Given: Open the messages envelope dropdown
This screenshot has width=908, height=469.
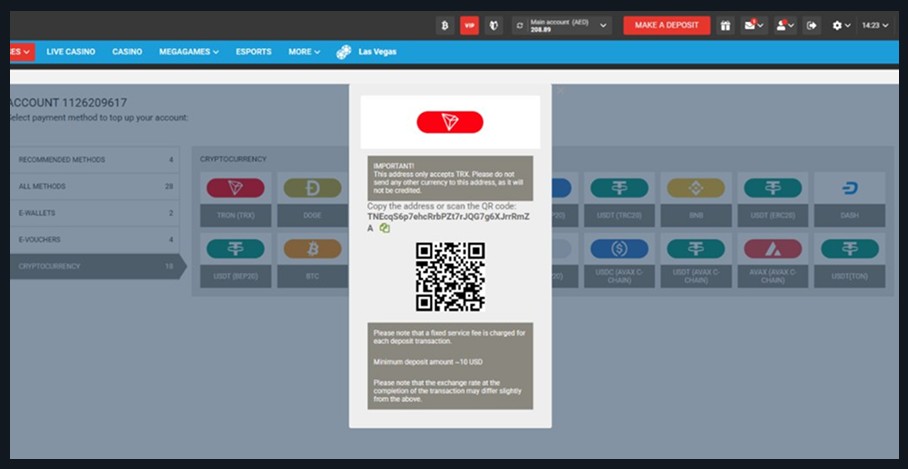Looking at the screenshot, I should point(754,26).
